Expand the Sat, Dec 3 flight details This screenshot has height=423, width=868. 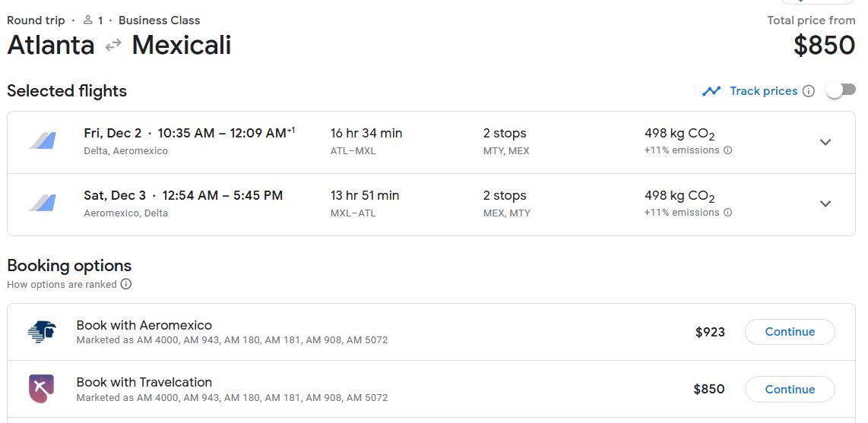pos(825,204)
